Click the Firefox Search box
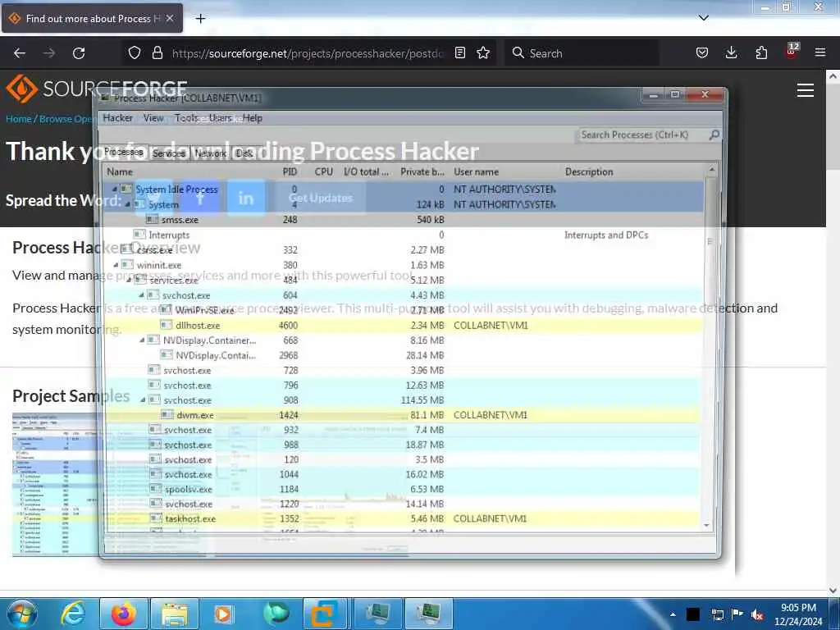The height and width of the screenshot is (630, 840). (x=582, y=53)
